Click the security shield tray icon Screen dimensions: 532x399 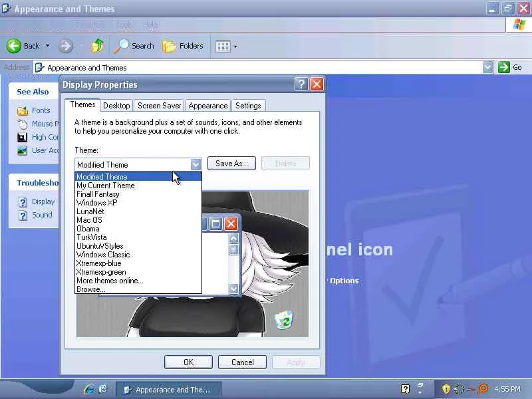pyautogui.click(x=446, y=389)
